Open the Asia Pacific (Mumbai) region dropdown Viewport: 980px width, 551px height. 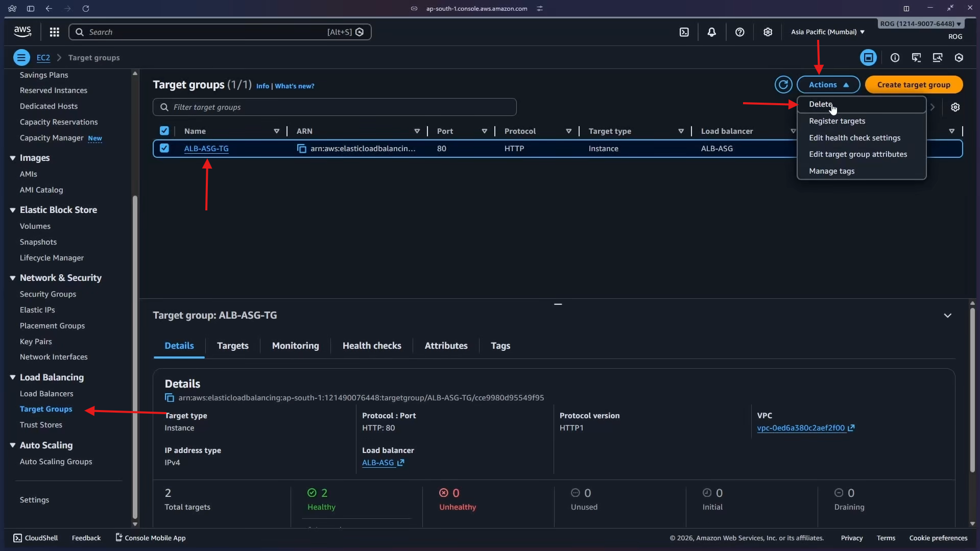[827, 32]
